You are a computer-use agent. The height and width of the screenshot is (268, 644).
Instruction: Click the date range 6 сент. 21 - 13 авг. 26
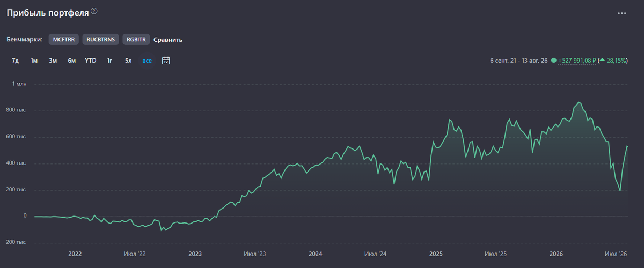[518, 61]
